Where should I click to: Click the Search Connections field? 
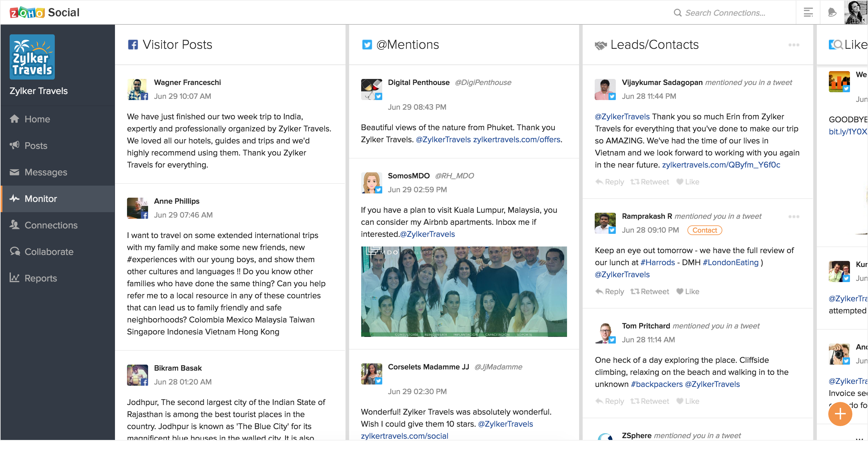tap(724, 13)
